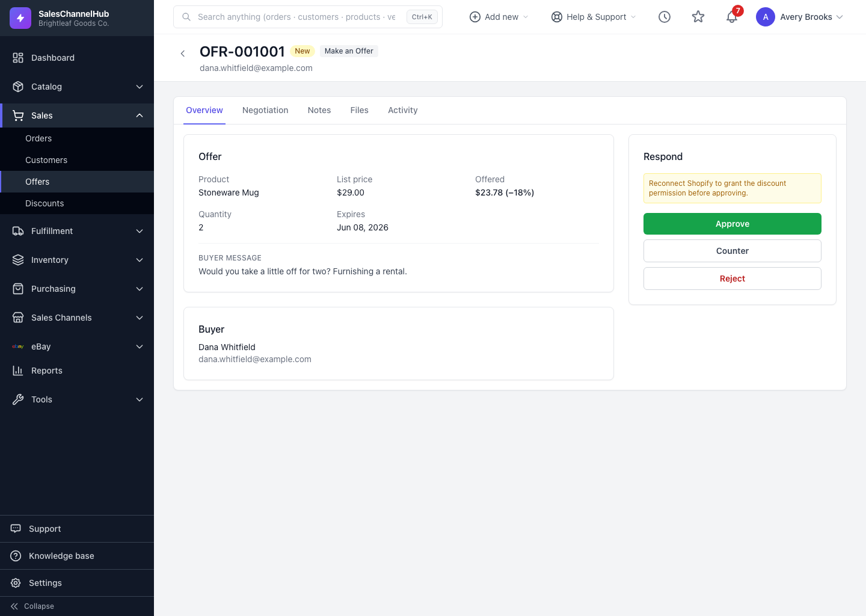Collapse the Sales menu chevron
Screen dimensions: 866x616
[140, 115]
